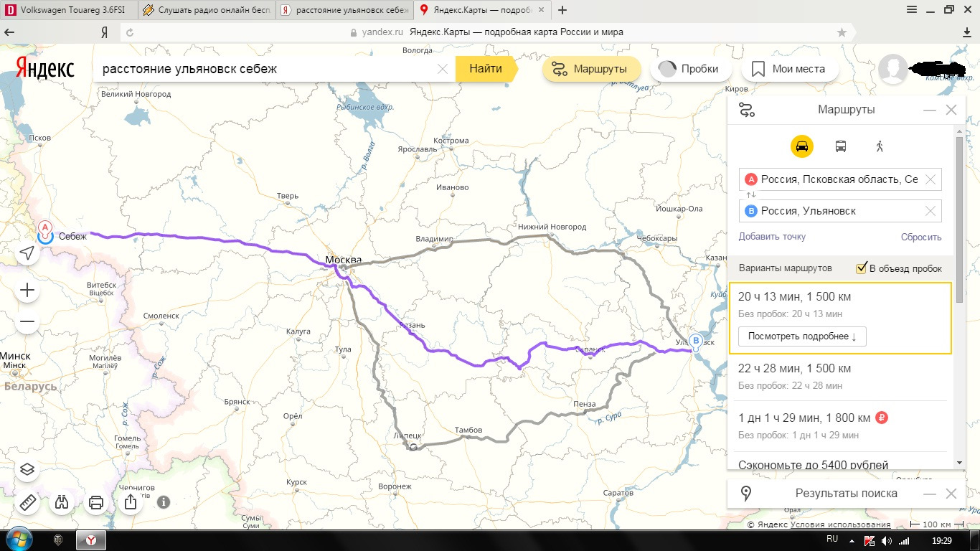Toggle the Пробки traffic button
Viewport: 980px width, 551px height.
[x=689, y=69]
